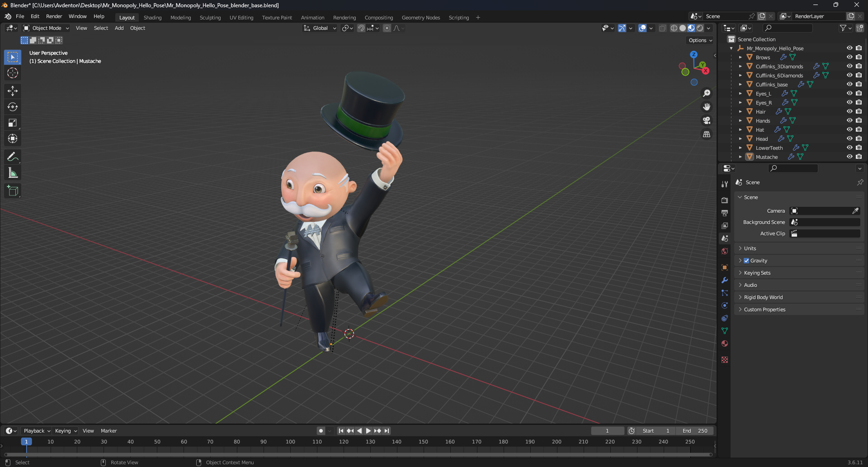This screenshot has width=868, height=467.
Task: Disable Head object in renders
Action: click(859, 138)
